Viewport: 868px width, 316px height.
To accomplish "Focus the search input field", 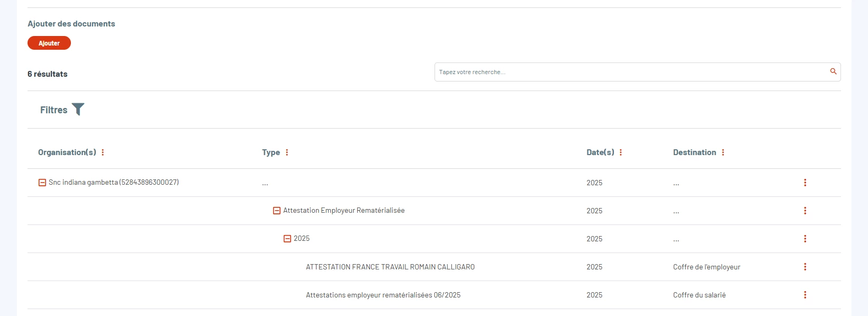I will click(630, 72).
